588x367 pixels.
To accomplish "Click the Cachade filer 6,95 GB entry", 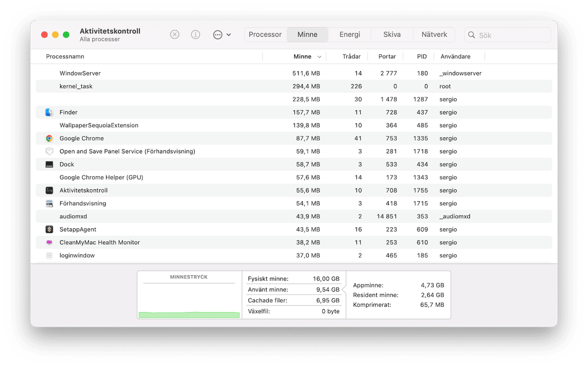I will [294, 300].
